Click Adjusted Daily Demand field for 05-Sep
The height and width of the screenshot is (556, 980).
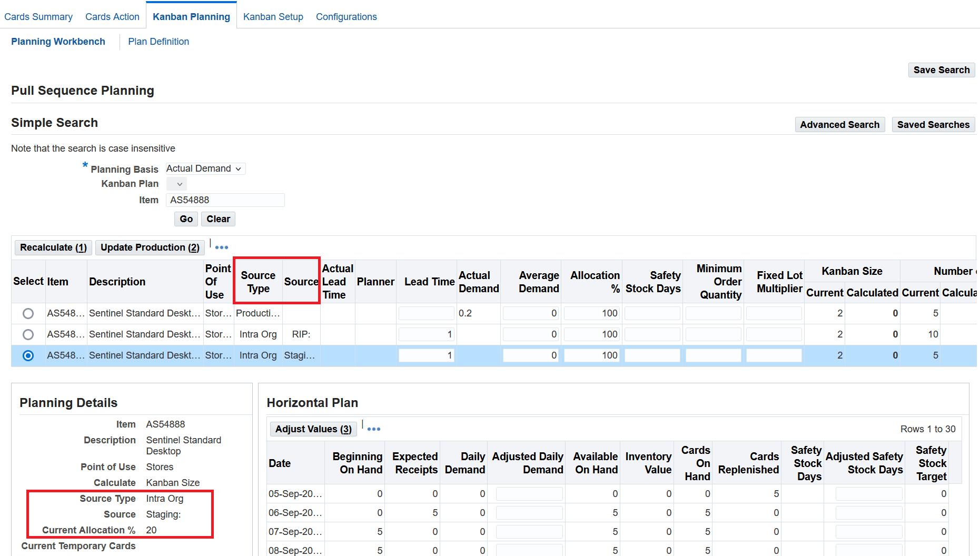(529, 494)
